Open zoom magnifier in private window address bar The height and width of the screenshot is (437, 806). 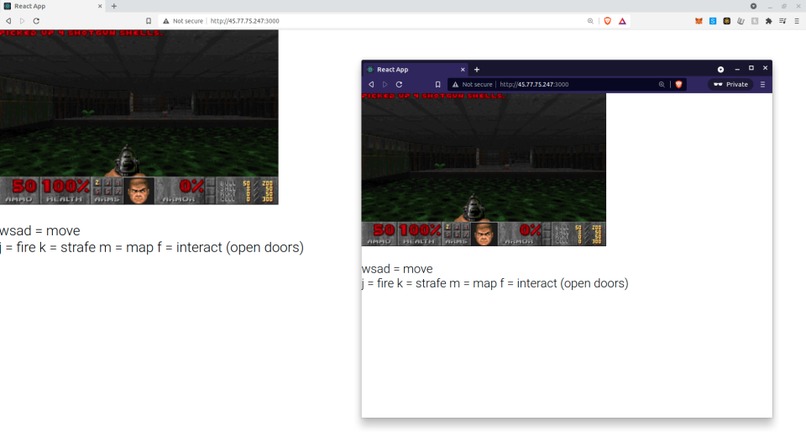(x=662, y=84)
